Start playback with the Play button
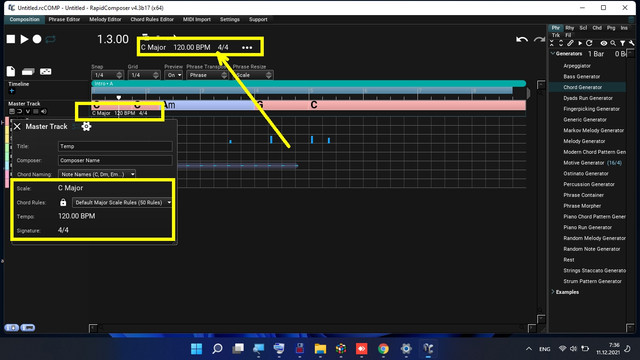This screenshot has height=360, width=640. (x=24, y=39)
